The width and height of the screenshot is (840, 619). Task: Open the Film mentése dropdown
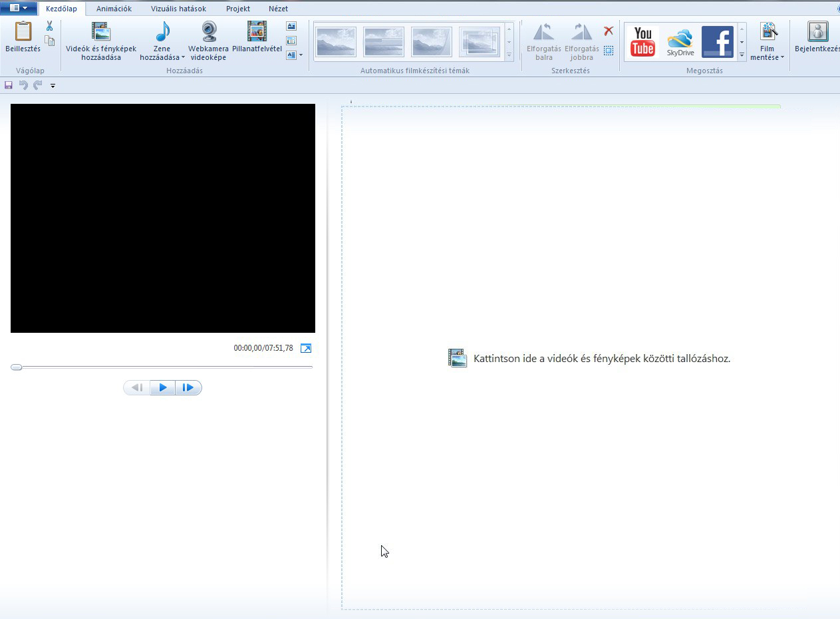click(x=782, y=57)
